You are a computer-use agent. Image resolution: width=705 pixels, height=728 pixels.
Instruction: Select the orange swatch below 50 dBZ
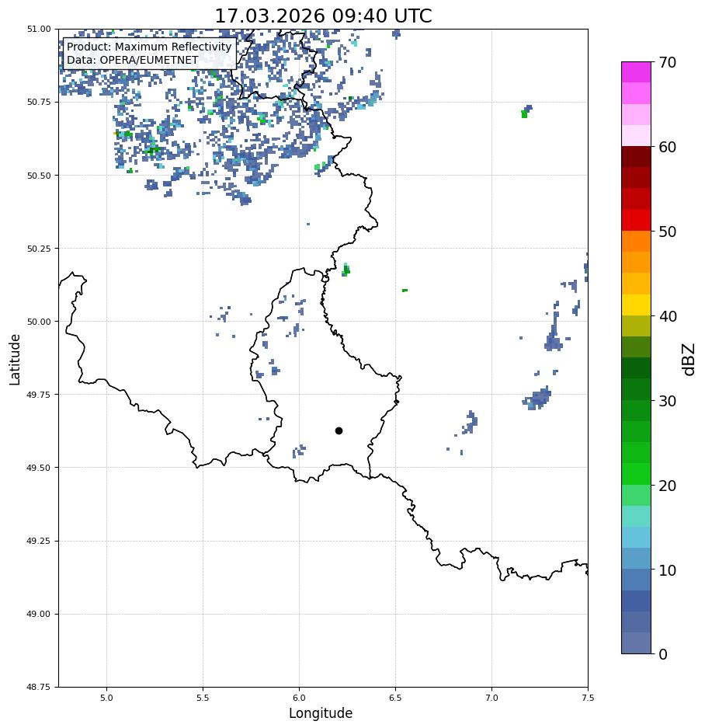tap(637, 242)
